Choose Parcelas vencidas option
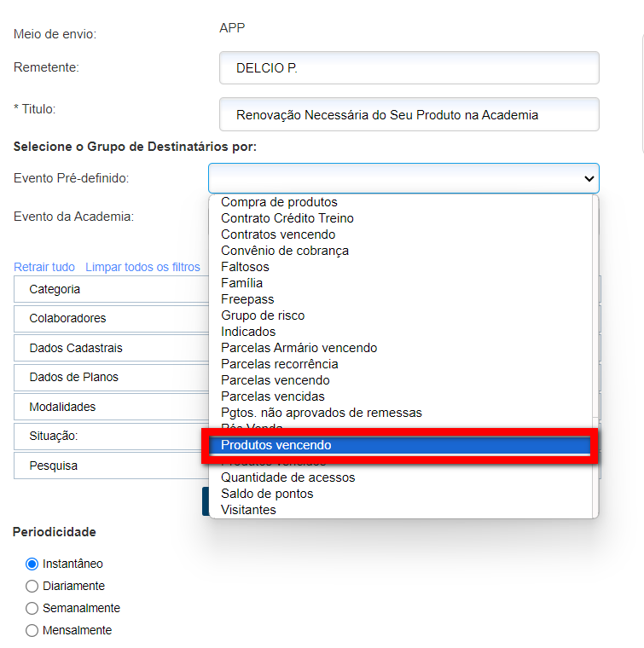This screenshot has height=648, width=644. pos(273,396)
